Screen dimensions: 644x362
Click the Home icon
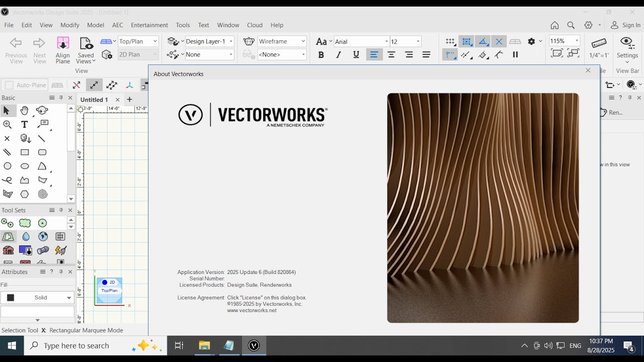554,25
